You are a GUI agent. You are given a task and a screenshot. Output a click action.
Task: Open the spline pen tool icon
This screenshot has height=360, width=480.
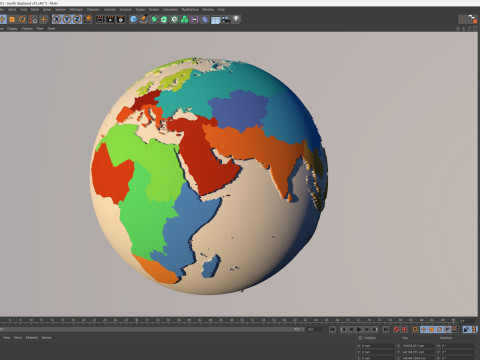point(144,19)
